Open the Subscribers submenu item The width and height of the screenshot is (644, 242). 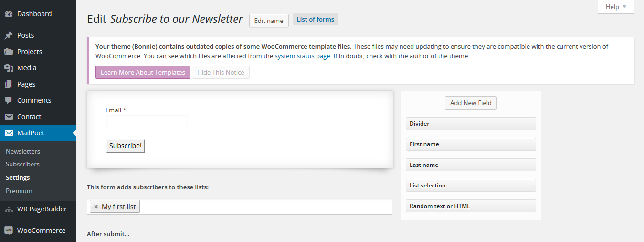[22, 164]
